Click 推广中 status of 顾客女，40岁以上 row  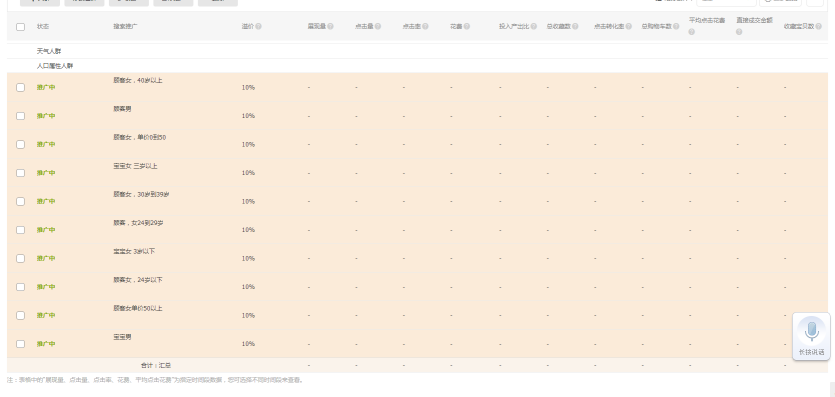tap(46, 87)
